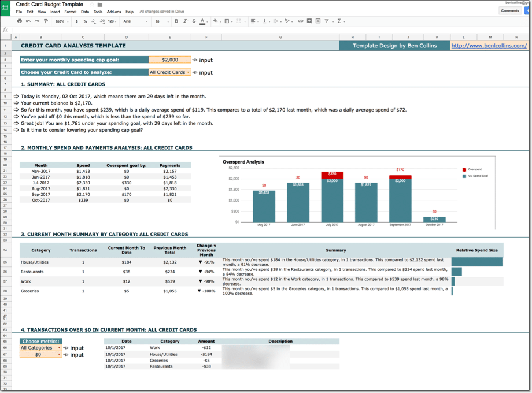This screenshot has height=393, width=532.
Task: Click the print icon
Action: pos(19,22)
